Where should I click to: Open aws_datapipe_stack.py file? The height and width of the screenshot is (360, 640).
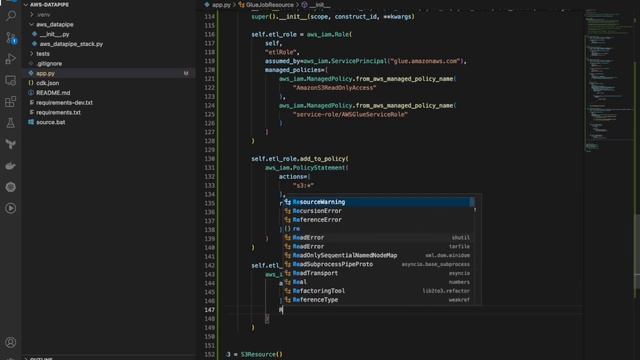(71, 44)
